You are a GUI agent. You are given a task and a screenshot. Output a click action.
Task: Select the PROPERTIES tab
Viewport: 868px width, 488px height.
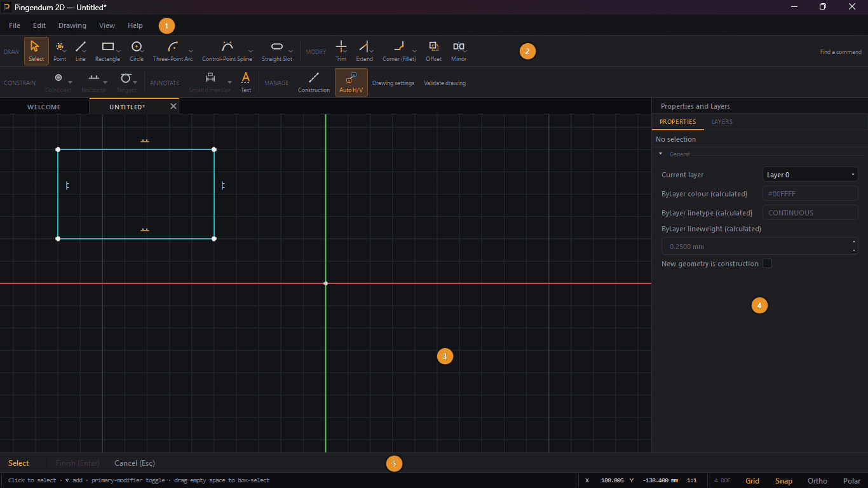678,122
